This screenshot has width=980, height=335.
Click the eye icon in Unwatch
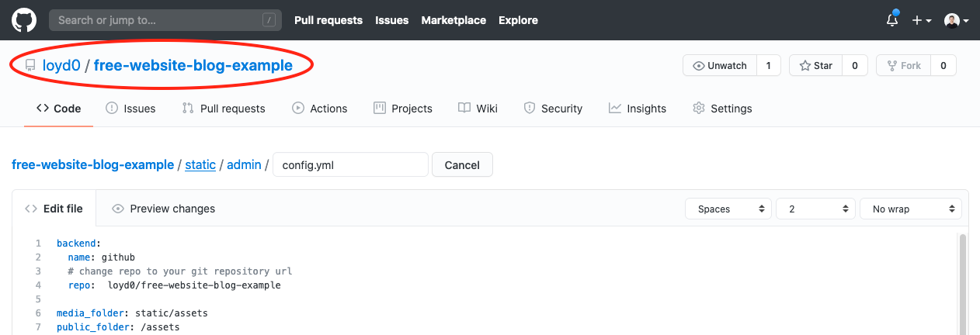[698, 66]
